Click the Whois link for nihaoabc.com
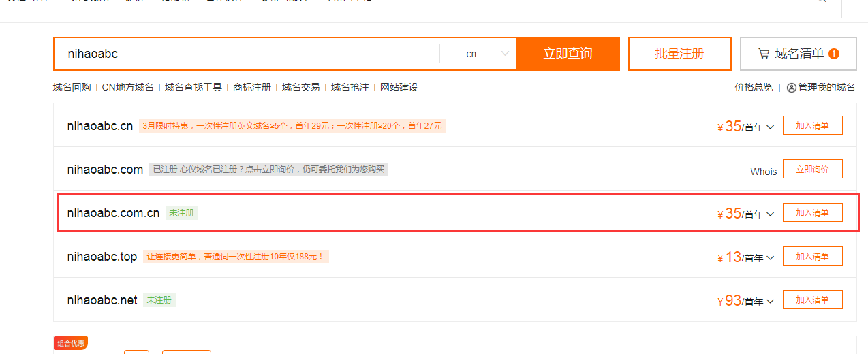This screenshot has height=354, width=868. pyautogui.click(x=764, y=172)
